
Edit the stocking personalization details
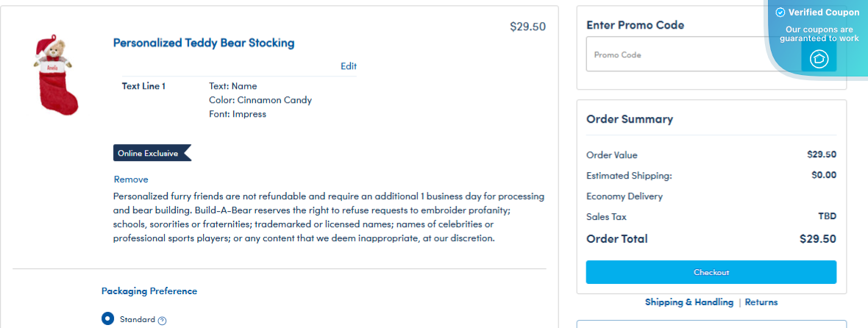[x=349, y=66]
